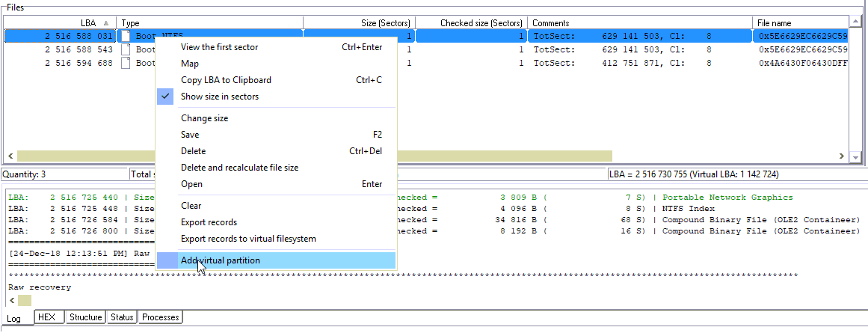Click the sort arrow in the LBA column header
868x333 pixels.
point(106,23)
